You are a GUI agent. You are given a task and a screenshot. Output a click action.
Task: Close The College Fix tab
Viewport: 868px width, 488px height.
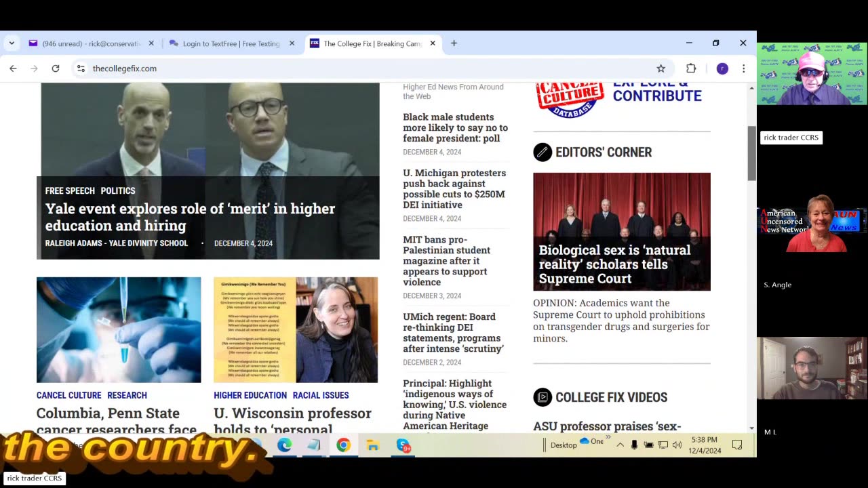(x=433, y=43)
